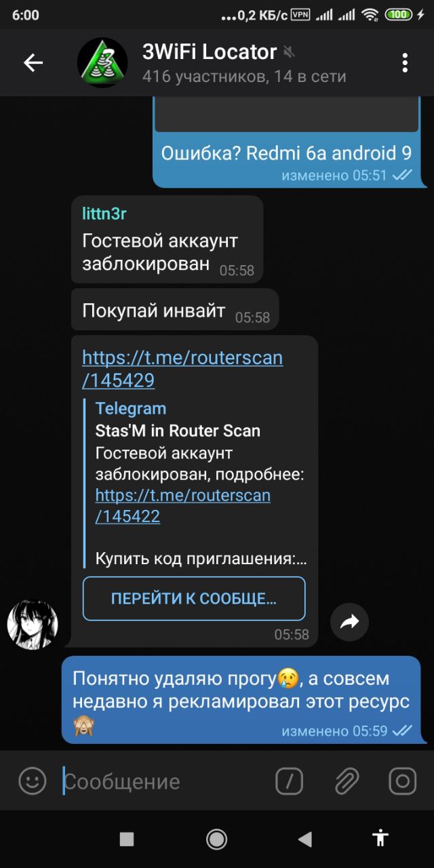Image resolution: width=434 pixels, height=868 pixels.
Task: Open littn3r's anime avatar profile
Action: tap(33, 624)
